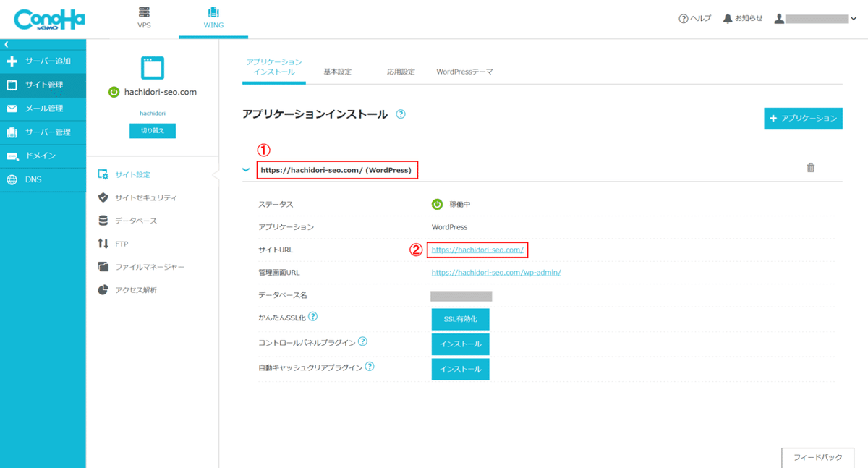Click インストール for 自動キャッシュクリアプラグイン
This screenshot has height=468, width=868.
pyautogui.click(x=461, y=369)
